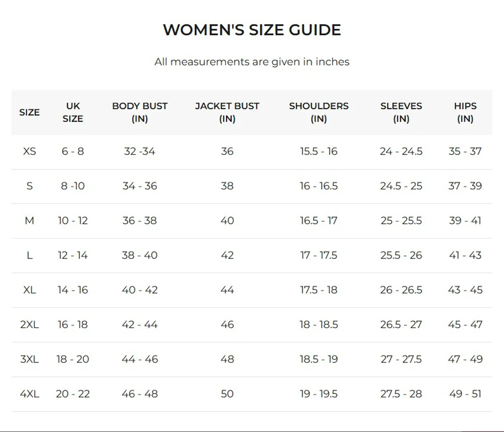Click the JACKET BUST column header

pos(227,112)
